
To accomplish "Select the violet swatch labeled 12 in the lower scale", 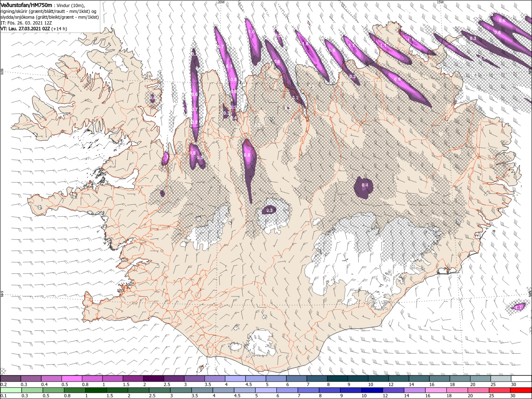I will coord(394,390).
